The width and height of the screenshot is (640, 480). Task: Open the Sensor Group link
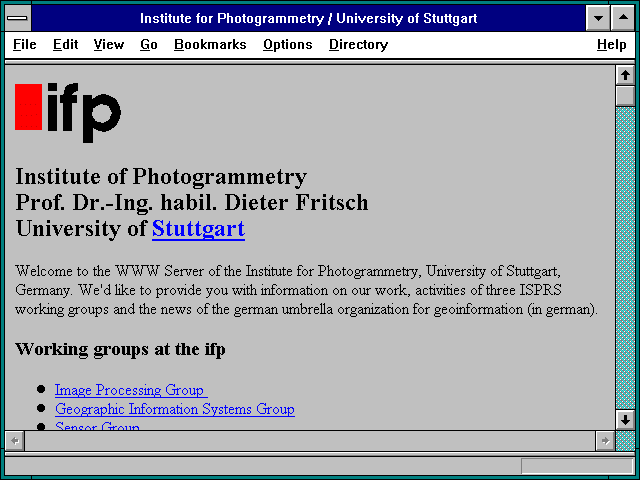pos(97,425)
